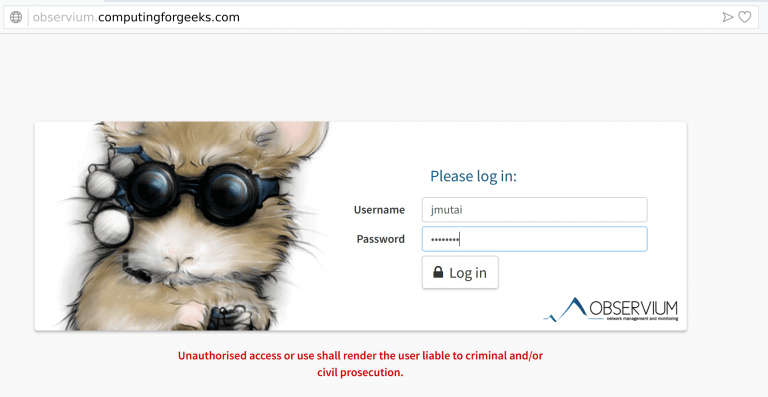This screenshot has height=397, width=768.
Task: Click the padlock icon on Log in button
Action: click(x=438, y=272)
